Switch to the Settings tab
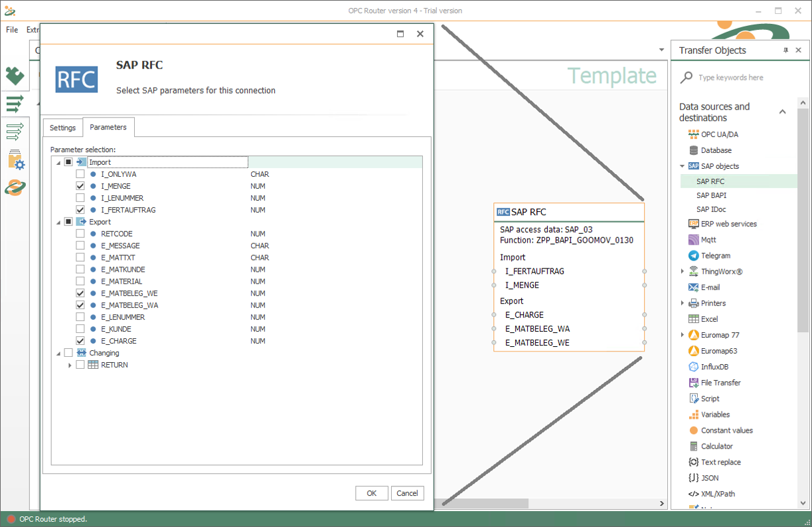Image resolution: width=812 pixels, height=527 pixels. tap(62, 128)
